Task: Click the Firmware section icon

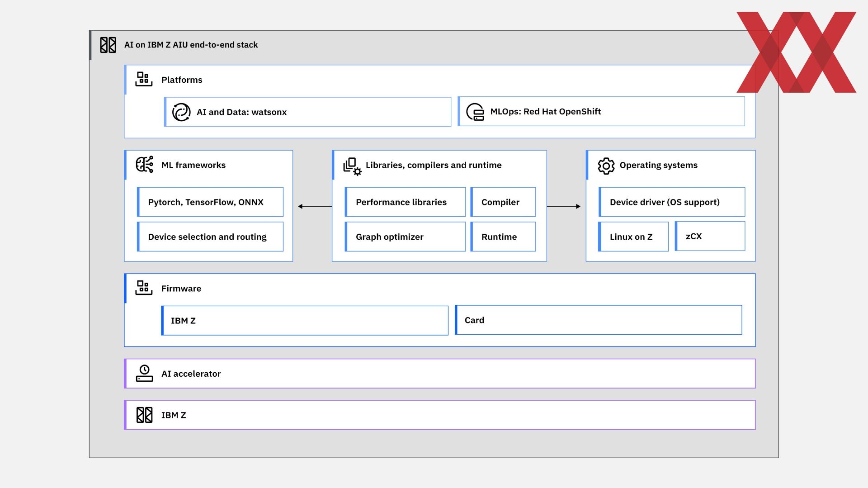Action: pos(144,288)
